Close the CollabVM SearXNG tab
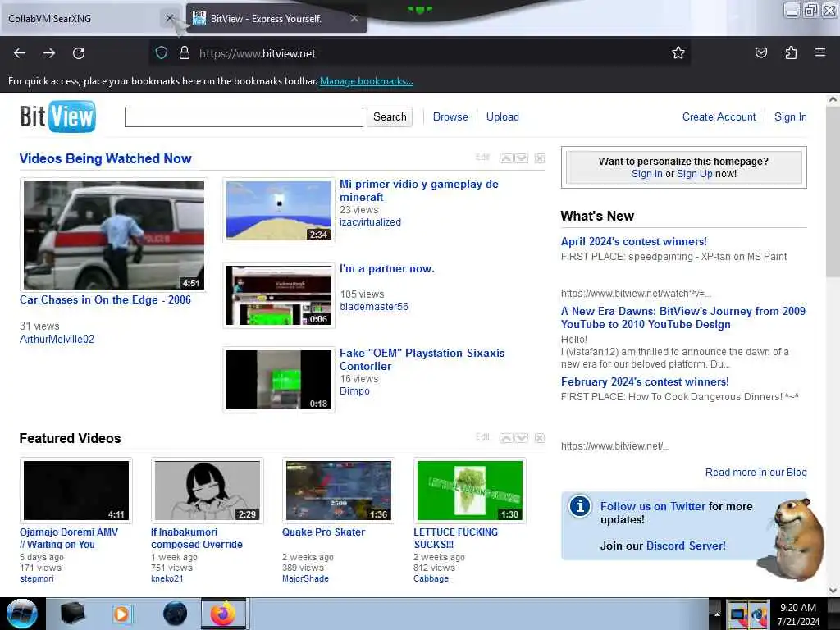The height and width of the screenshot is (630, 840). (169, 18)
